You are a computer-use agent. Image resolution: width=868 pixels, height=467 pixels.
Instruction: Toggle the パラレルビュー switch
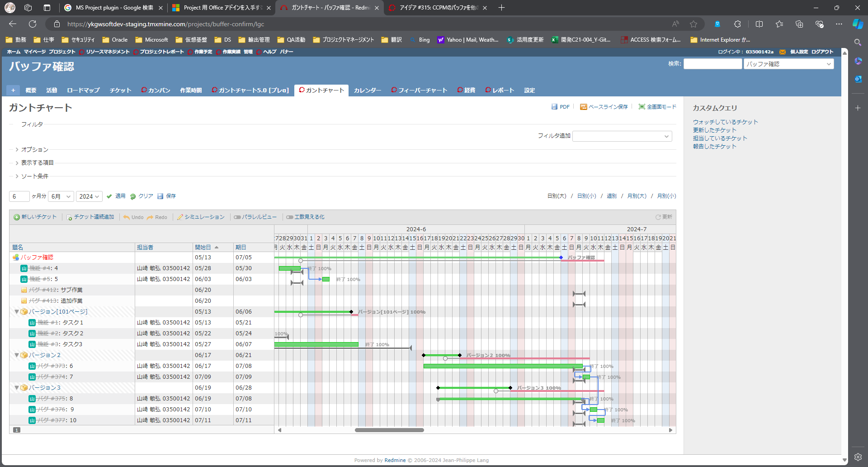[237, 217]
